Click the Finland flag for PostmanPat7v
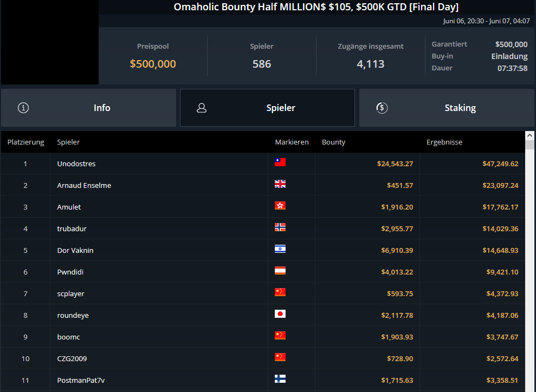This screenshot has width=536, height=392. 280,378
